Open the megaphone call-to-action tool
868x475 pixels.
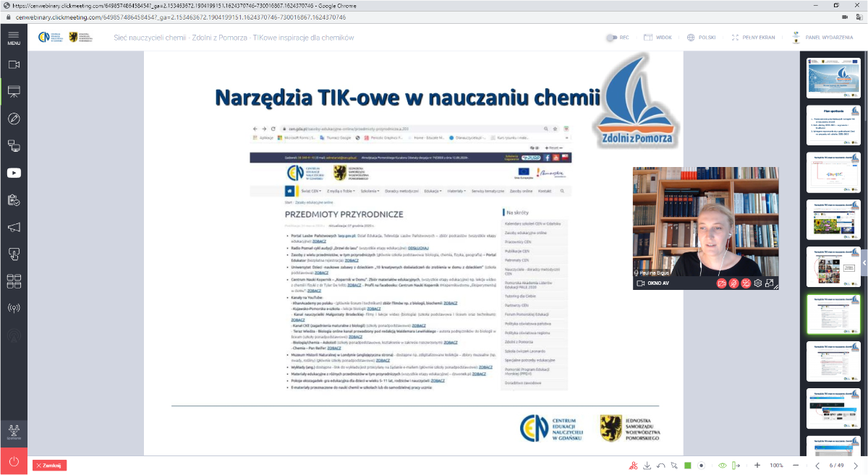click(x=14, y=227)
